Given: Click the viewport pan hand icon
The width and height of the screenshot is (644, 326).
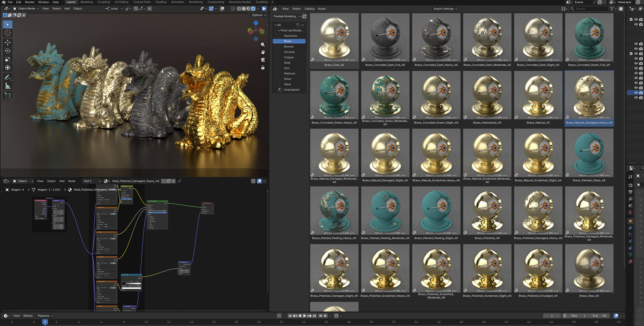Looking at the screenshot, I should pyautogui.click(x=263, y=52).
